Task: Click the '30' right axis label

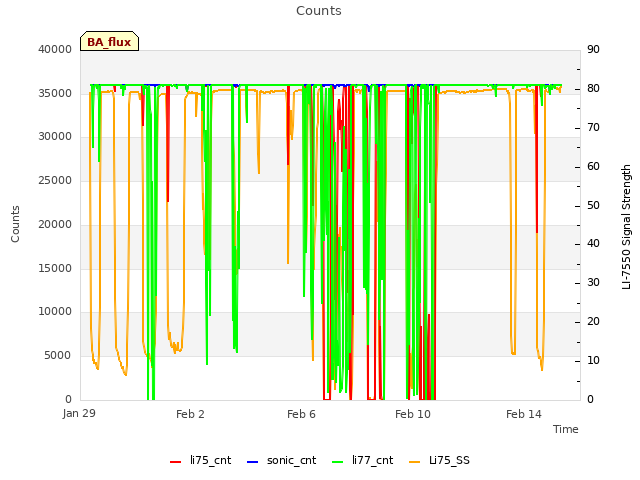Action: 593,282
